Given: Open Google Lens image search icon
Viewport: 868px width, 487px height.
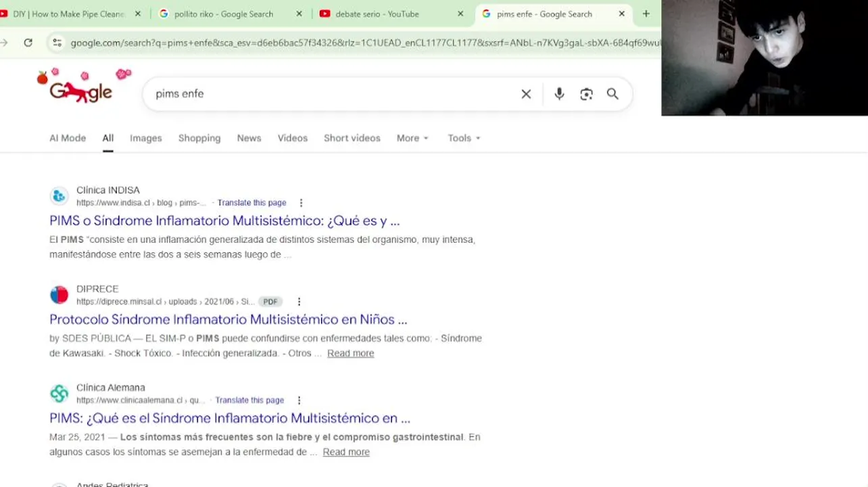Looking at the screenshot, I should click(x=586, y=94).
